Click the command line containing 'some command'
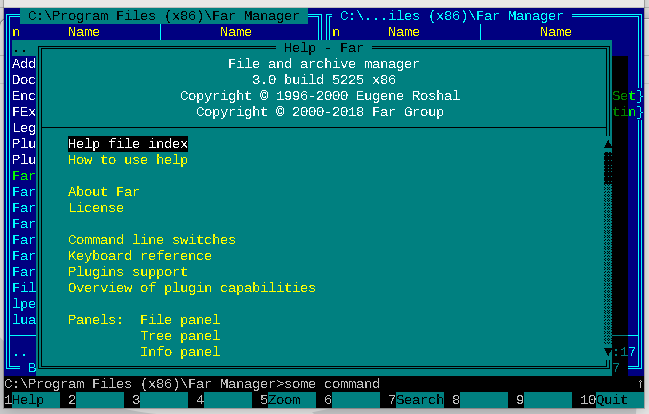Image resolution: width=649 pixels, height=414 pixels. coord(324,384)
